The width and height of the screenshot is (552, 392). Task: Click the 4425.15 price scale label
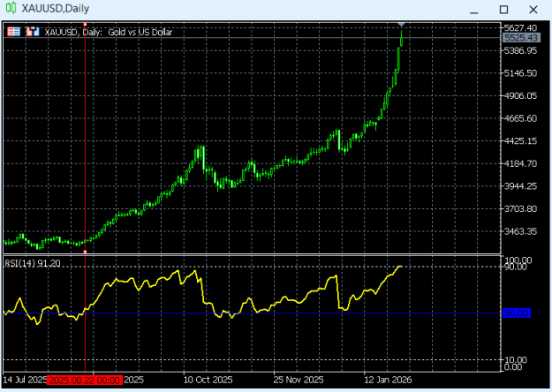click(x=520, y=141)
